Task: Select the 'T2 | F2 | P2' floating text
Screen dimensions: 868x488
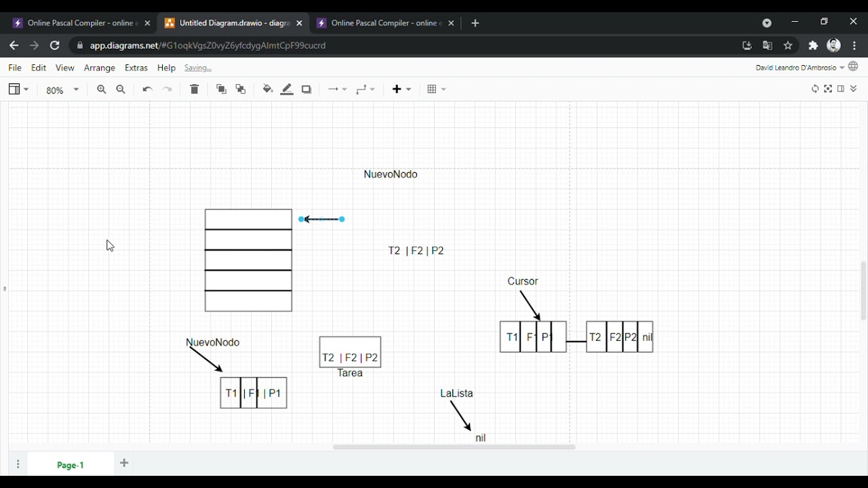Action: [416, 251]
